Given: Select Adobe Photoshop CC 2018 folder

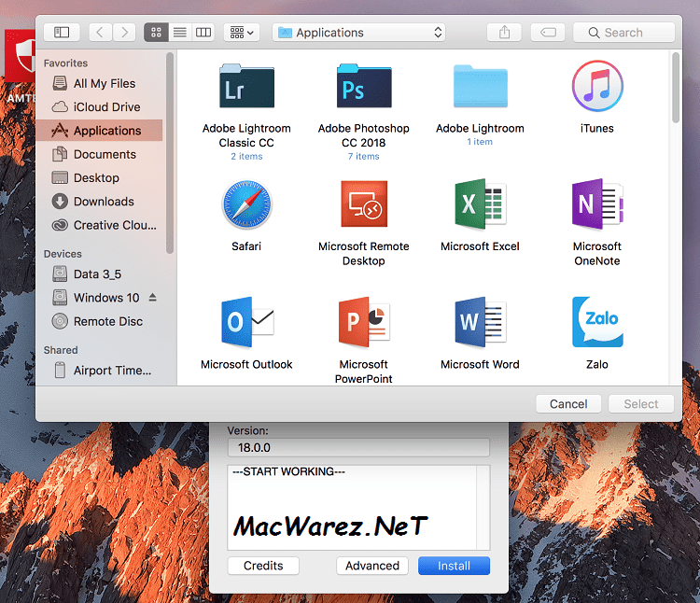Looking at the screenshot, I should click(x=364, y=86).
